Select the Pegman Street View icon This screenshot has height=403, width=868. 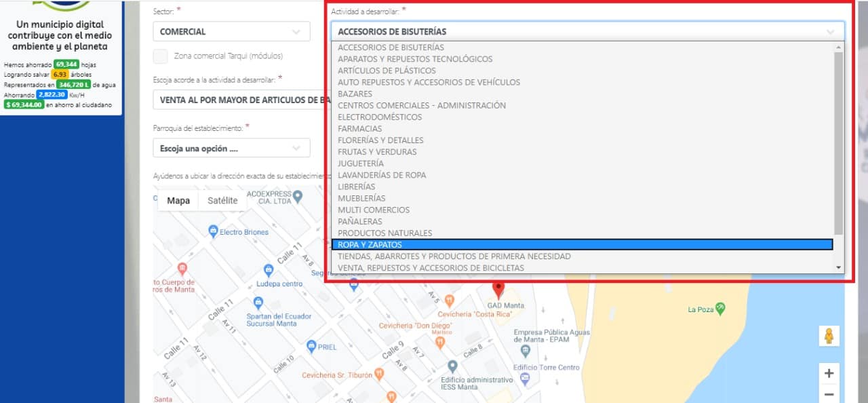tap(828, 336)
